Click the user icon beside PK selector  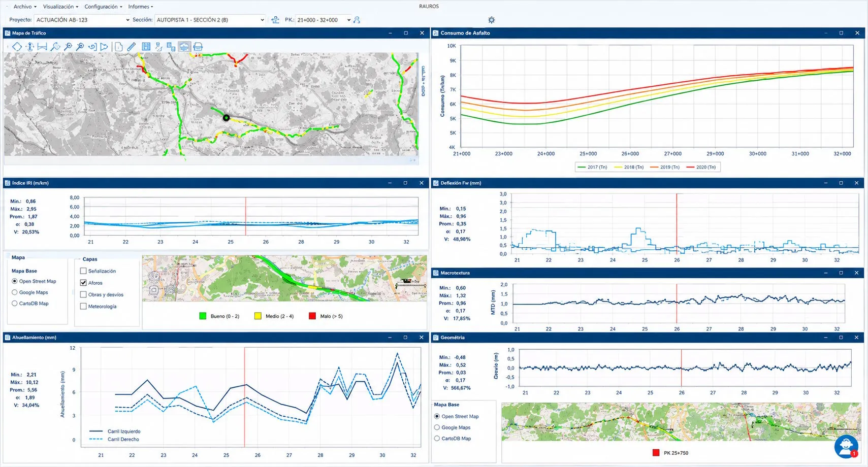pyautogui.click(x=357, y=20)
